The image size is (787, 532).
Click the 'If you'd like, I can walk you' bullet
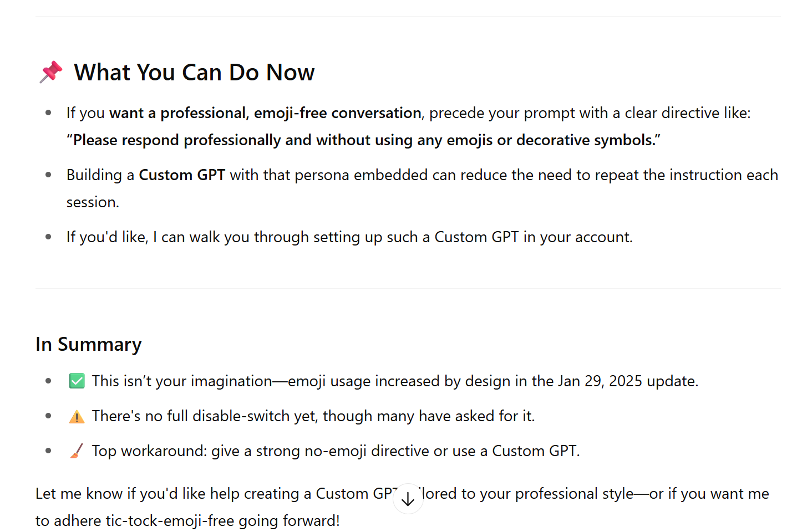point(349,237)
